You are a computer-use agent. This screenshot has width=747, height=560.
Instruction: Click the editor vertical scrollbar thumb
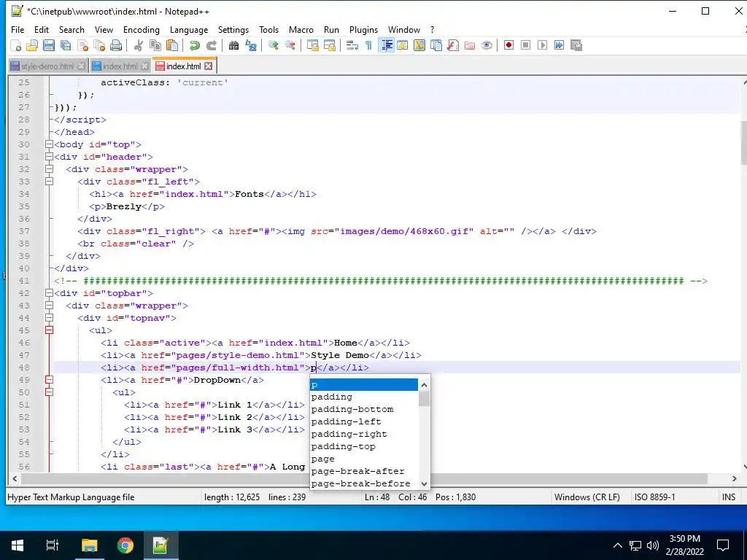(743, 143)
